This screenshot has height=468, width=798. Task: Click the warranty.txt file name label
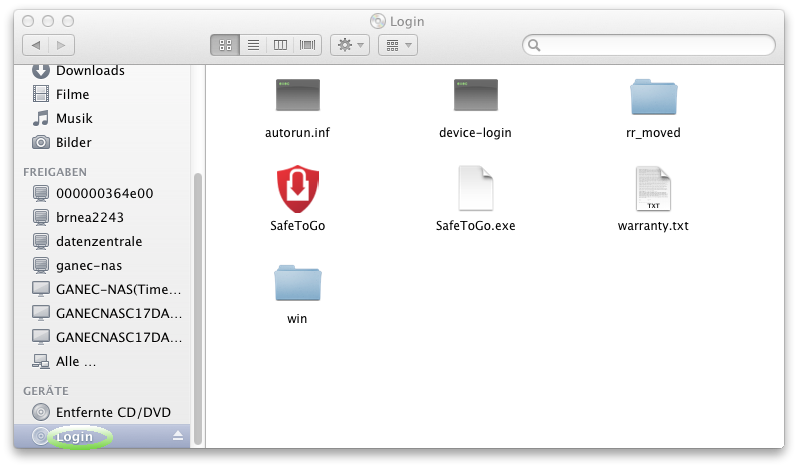tap(653, 225)
